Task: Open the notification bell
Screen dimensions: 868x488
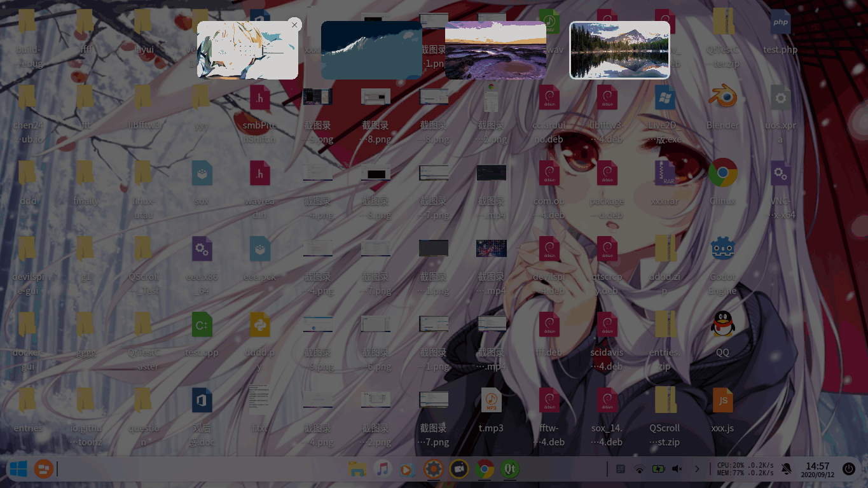Action: (787, 469)
